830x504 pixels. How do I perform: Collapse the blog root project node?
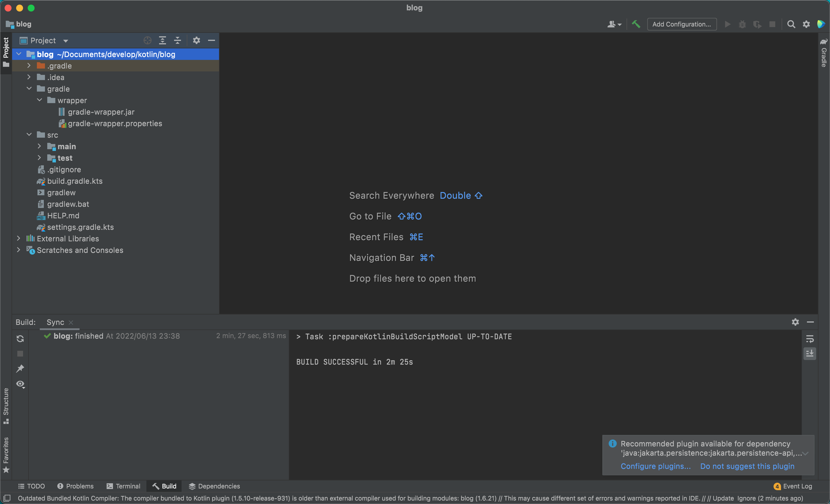pos(19,54)
